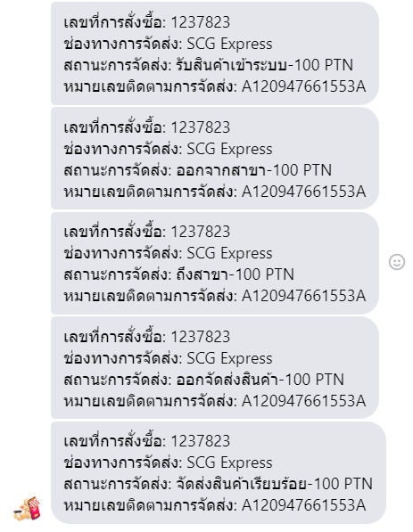The image size is (413, 532).
Task: Click SCG Express text in fourth message
Action: (229, 358)
